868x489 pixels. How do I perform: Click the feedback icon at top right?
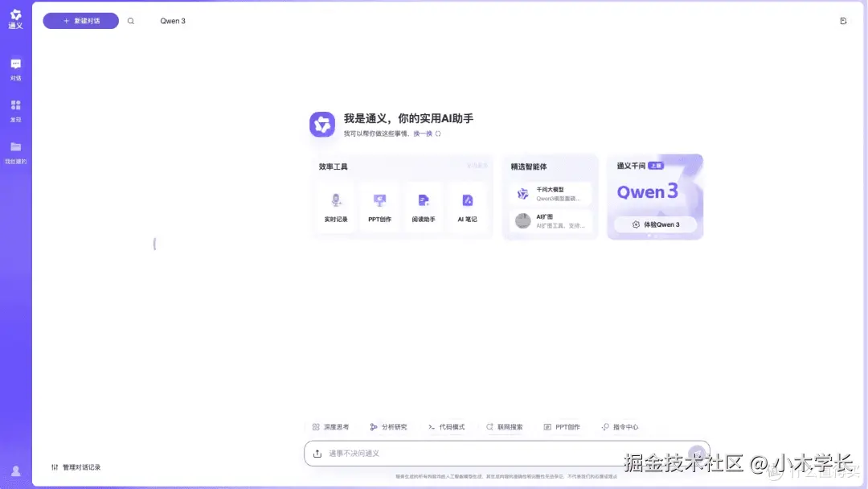pyautogui.click(x=843, y=20)
